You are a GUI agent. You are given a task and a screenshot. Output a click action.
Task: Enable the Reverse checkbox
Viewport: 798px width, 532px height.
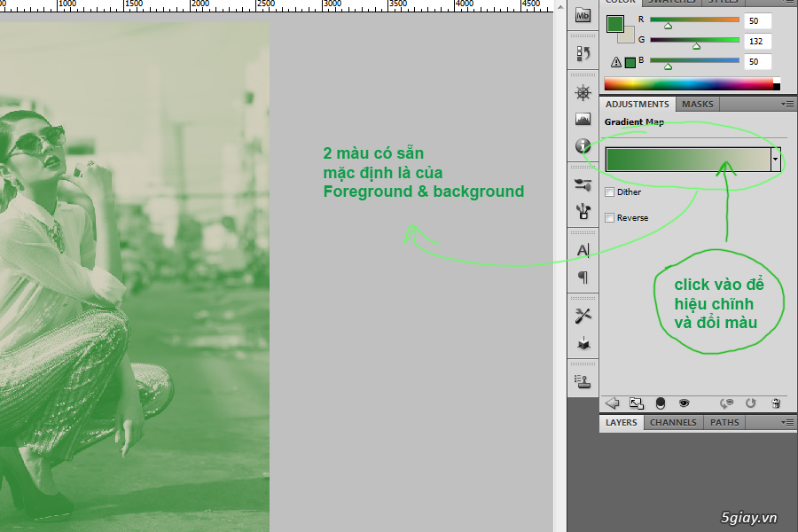(610, 218)
